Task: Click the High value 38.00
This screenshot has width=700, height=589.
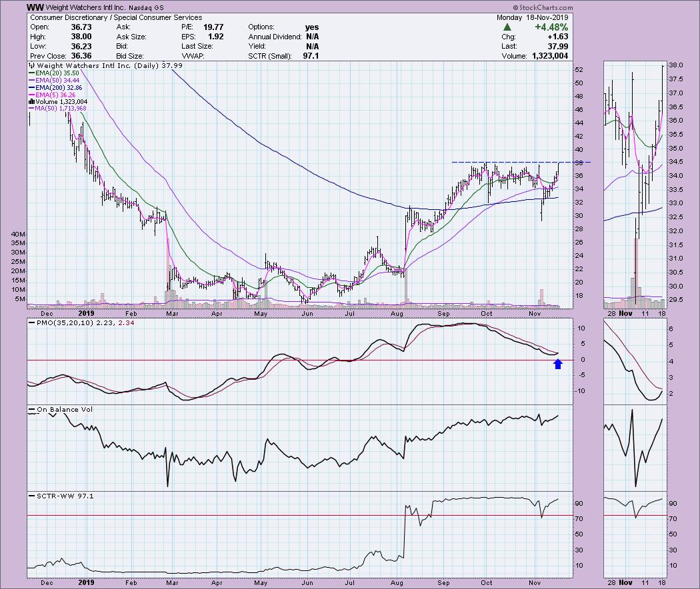Action: [81, 37]
